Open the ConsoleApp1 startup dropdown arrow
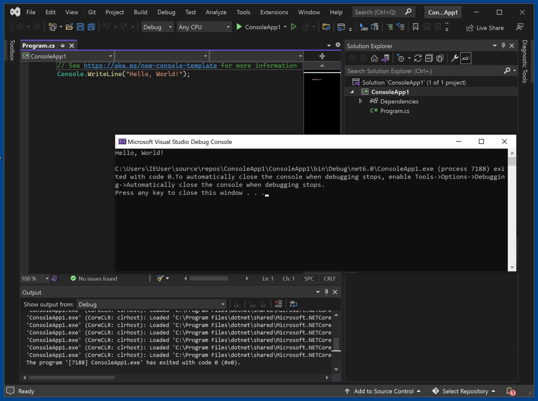Screen dimensions: 538x401 coord(285,27)
